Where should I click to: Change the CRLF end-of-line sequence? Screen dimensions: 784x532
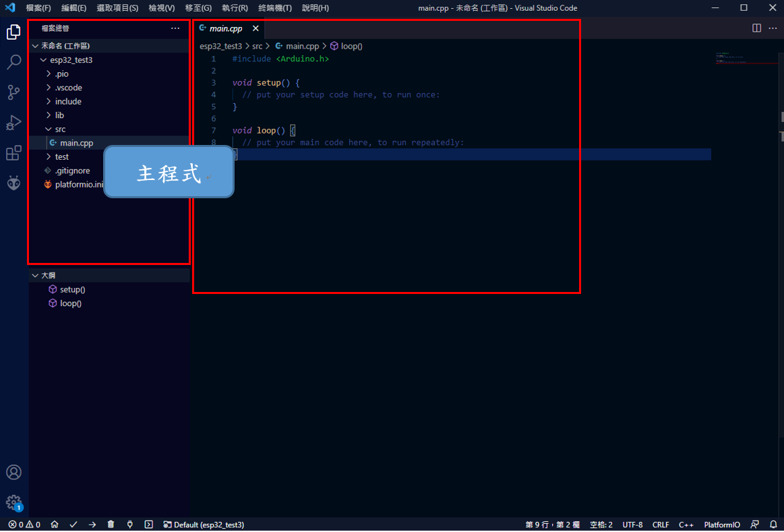point(661,525)
